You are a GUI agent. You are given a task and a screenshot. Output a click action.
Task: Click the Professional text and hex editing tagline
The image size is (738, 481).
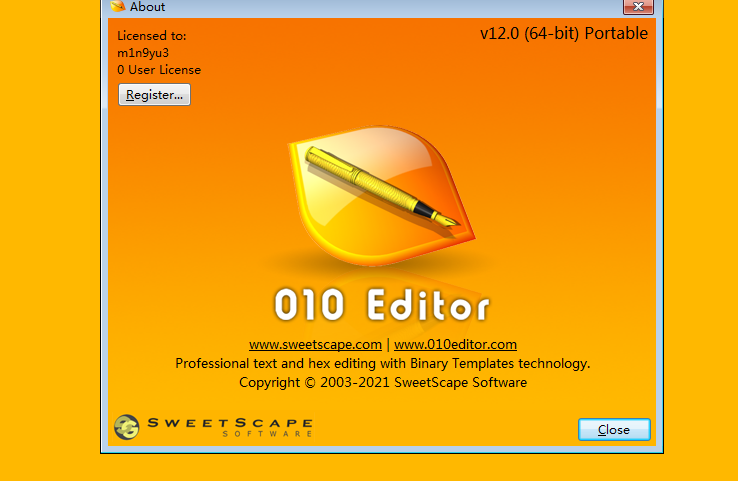coord(383,363)
